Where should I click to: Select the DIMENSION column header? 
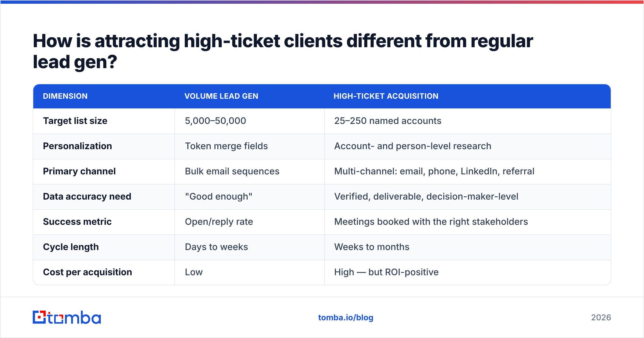click(x=65, y=96)
